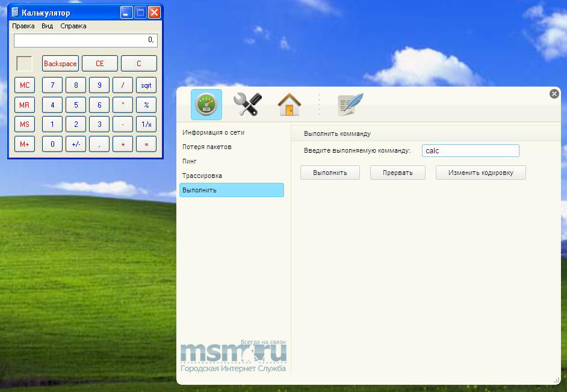Select highlighted Выполнить sidebar item
This screenshot has height=392, width=567.
[231, 190]
